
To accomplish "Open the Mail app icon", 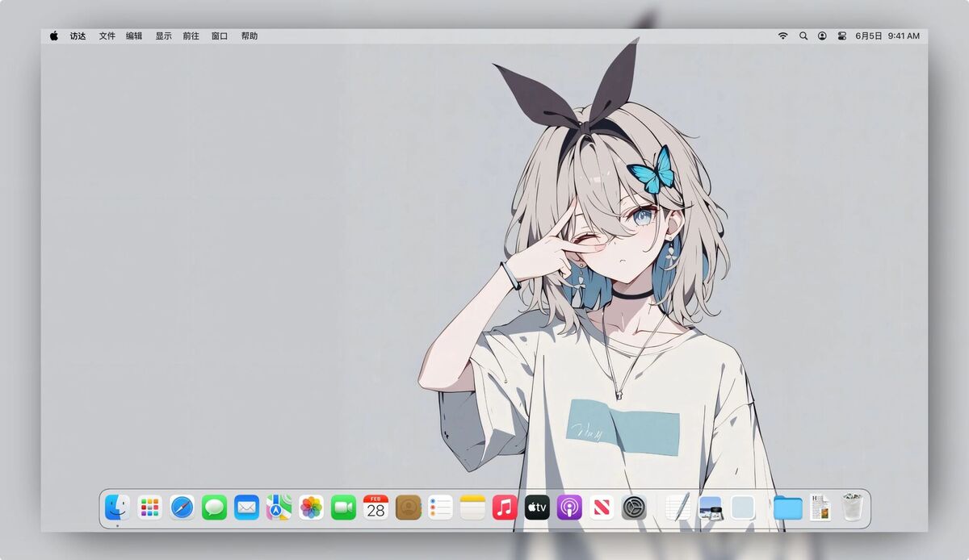I will click(x=246, y=508).
